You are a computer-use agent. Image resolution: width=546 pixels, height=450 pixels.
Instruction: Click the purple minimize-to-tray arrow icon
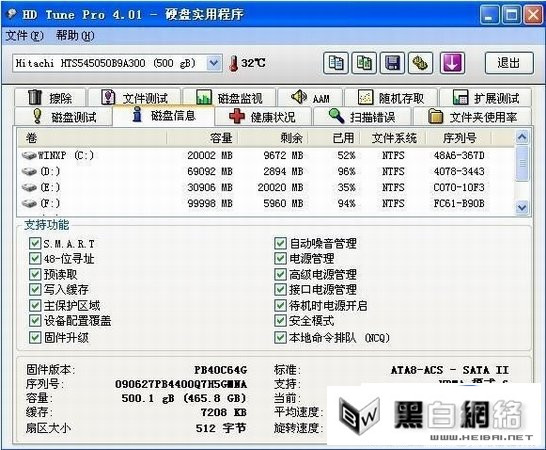point(452,63)
